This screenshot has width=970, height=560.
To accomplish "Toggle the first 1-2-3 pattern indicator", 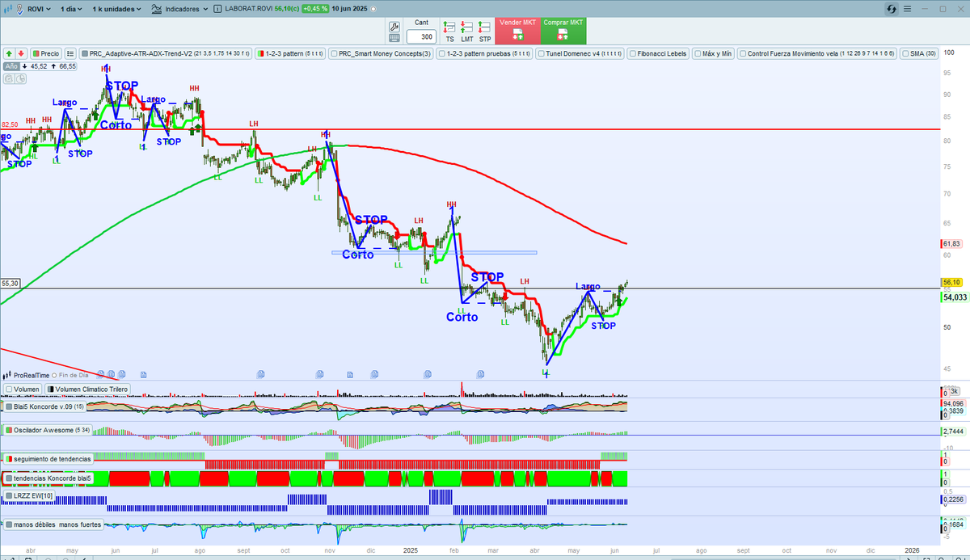I will (289, 54).
